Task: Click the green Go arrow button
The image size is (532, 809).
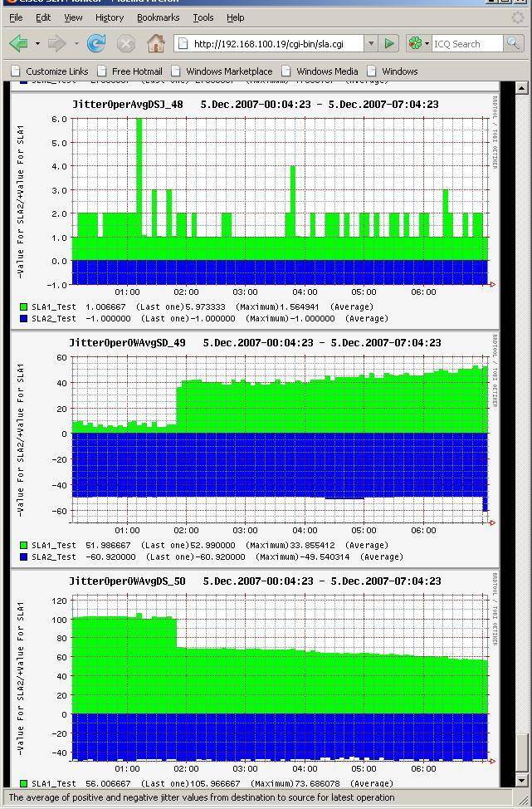Action: click(389, 43)
